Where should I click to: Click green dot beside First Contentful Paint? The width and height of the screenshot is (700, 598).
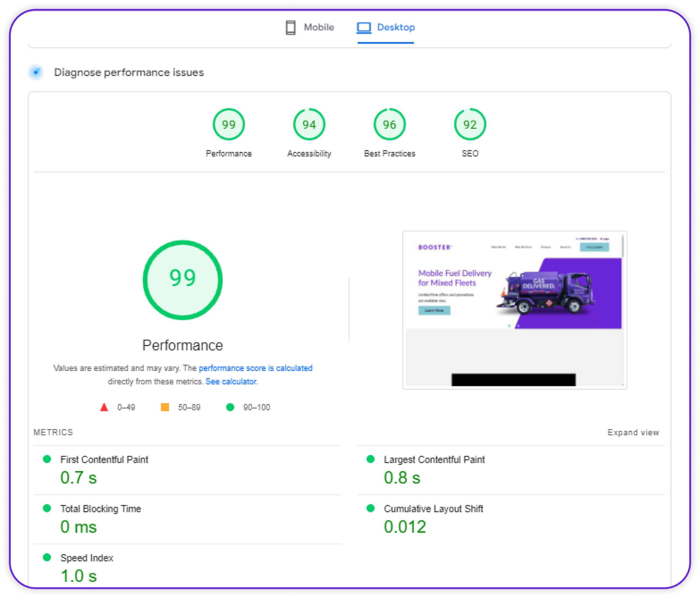point(47,459)
